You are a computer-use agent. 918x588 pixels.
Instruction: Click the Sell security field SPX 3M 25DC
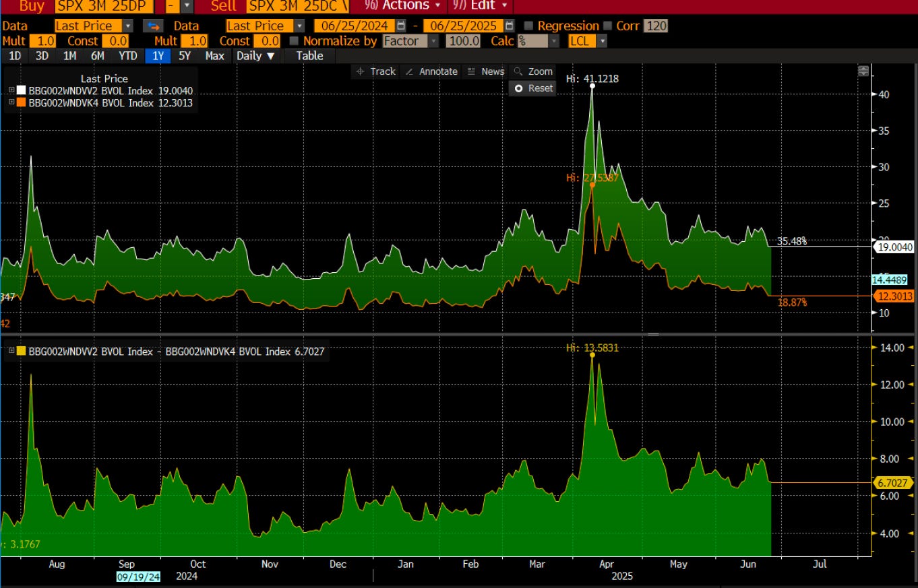click(x=299, y=7)
